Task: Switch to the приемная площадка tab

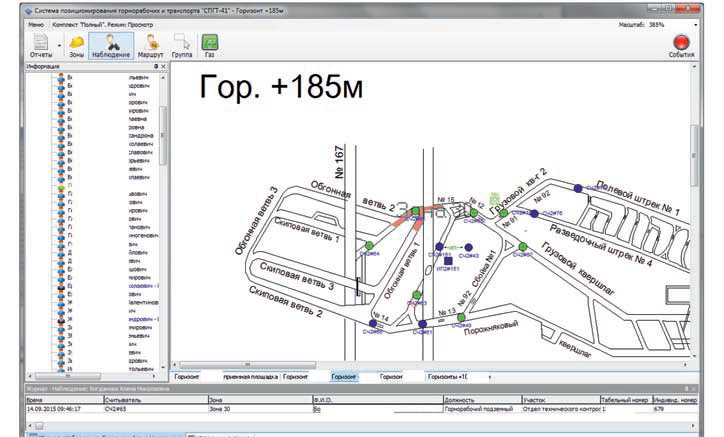Action: coord(250,377)
